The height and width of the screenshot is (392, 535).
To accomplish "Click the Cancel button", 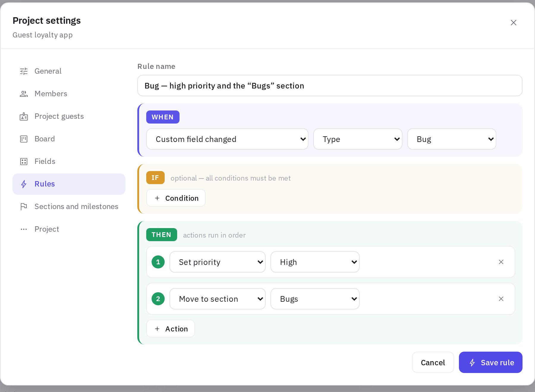I will pos(433,362).
